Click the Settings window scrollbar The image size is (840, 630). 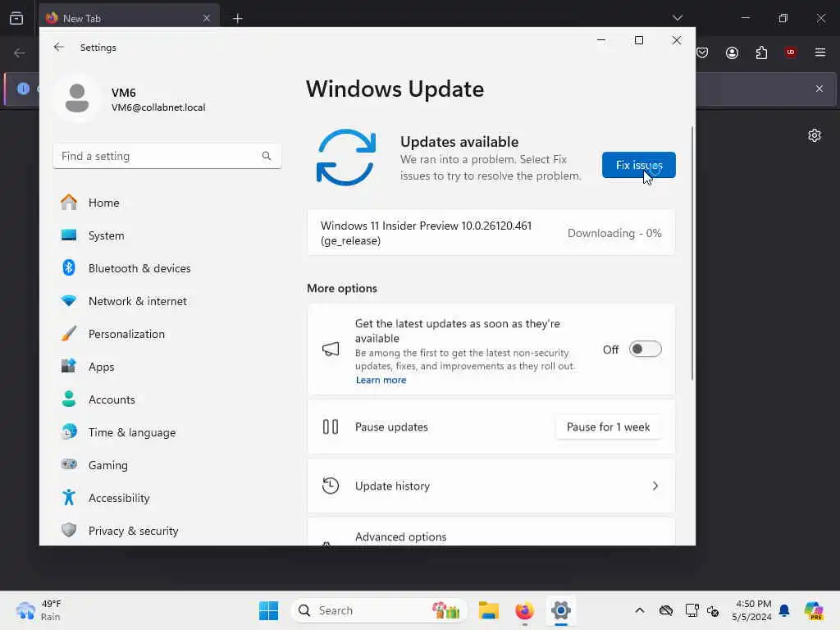click(692, 253)
